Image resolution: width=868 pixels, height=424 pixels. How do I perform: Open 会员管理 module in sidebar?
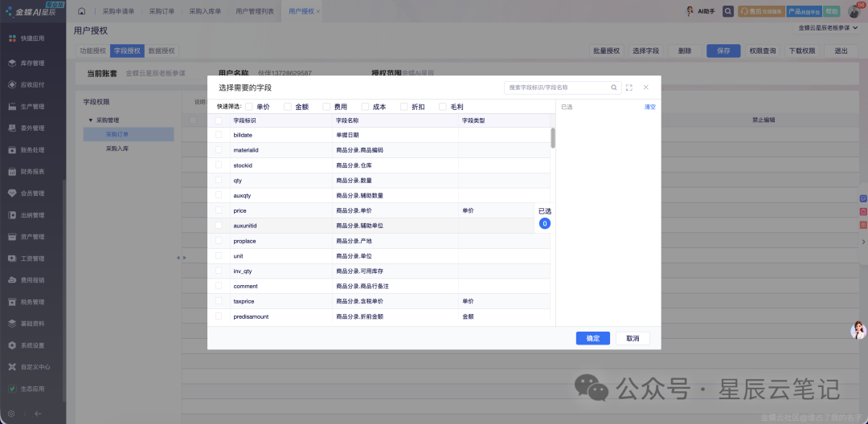(x=27, y=194)
